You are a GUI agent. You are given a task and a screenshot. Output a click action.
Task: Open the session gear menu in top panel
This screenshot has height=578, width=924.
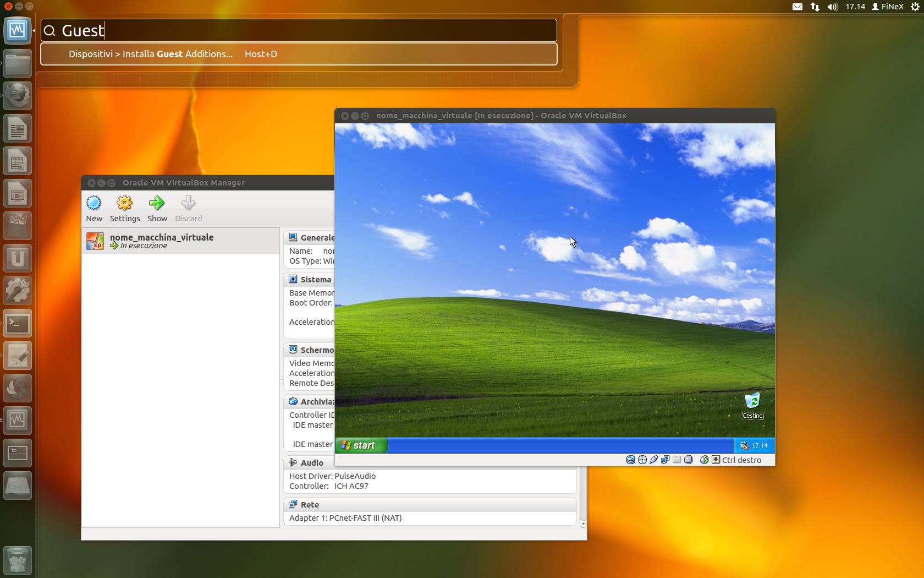coord(915,7)
